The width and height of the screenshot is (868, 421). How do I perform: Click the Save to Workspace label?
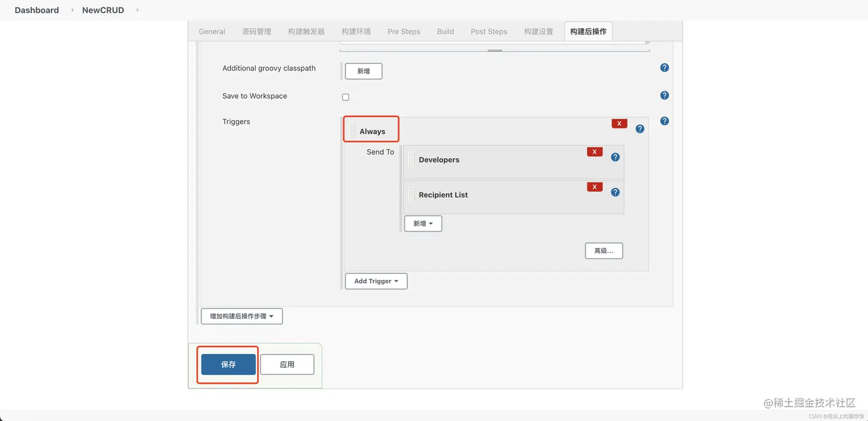coord(255,96)
